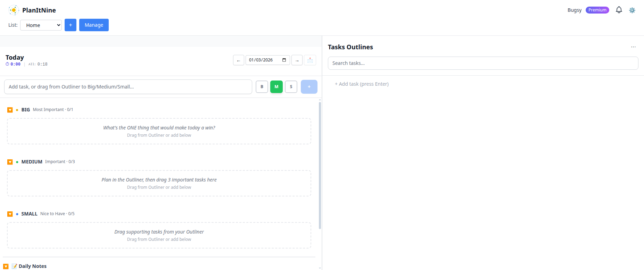Image resolution: width=644 pixels, height=270 pixels.
Task: Go to the previous day with left arrow
Action: point(238,60)
